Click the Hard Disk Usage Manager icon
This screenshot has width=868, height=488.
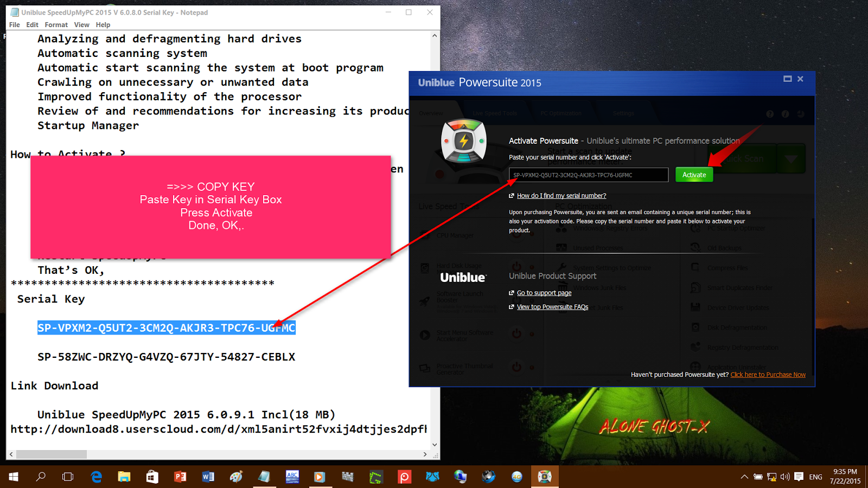pos(425,267)
